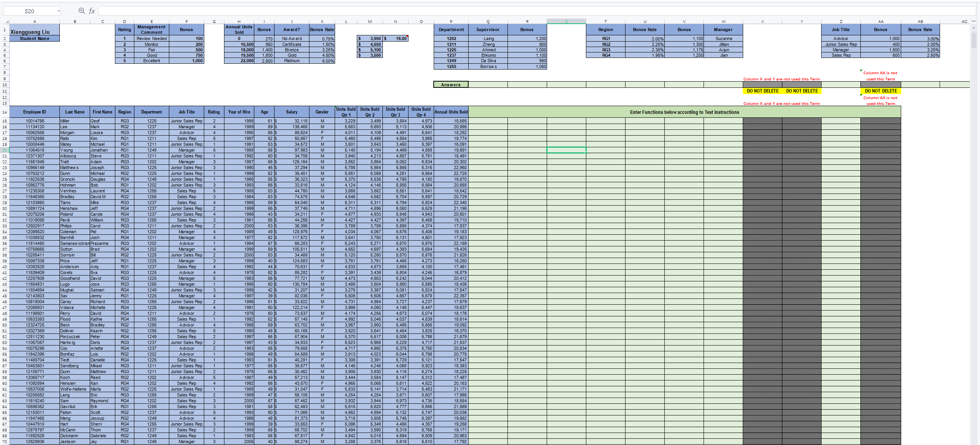Open the Name Box dropdown showing S20

58,10
